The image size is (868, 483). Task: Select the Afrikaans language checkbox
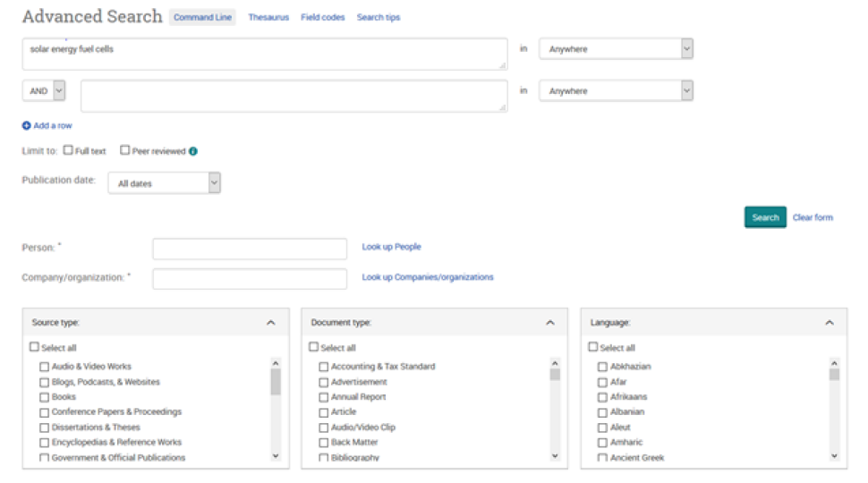click(603, 397)
